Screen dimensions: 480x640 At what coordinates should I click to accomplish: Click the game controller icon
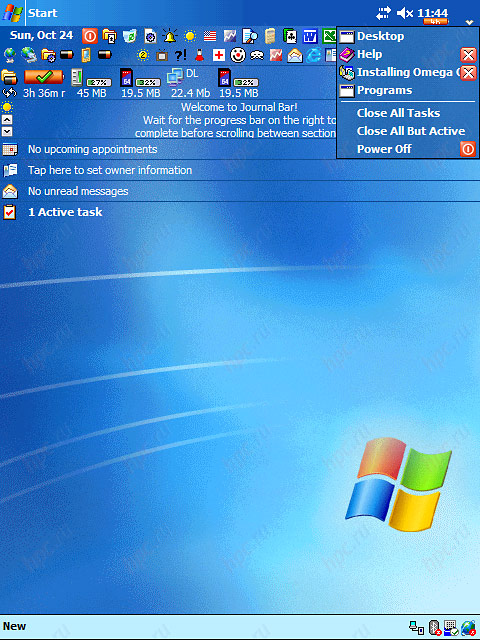point(257,55)
